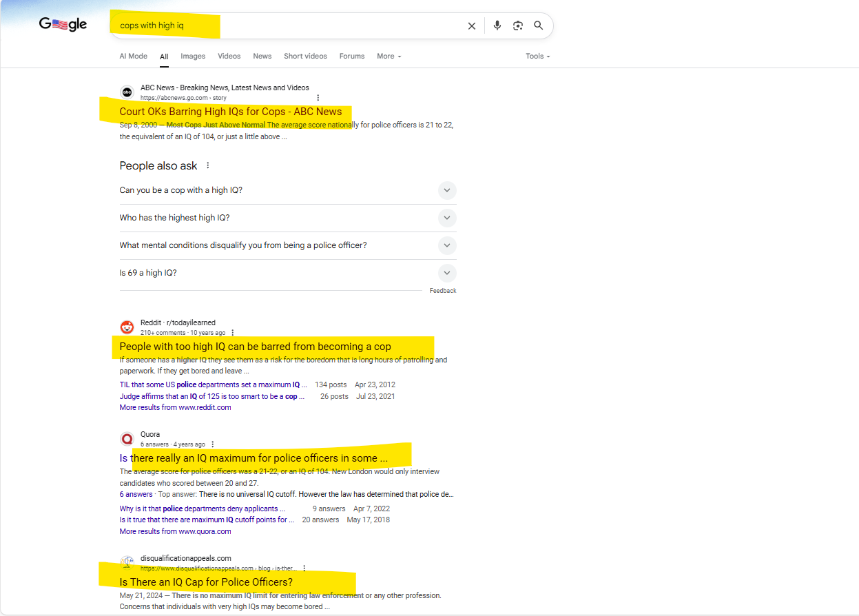This screenshot has height=616, width=859.
Task: Click 'disqualificationappeals.com' source name
Action: [x=186, y=558]
